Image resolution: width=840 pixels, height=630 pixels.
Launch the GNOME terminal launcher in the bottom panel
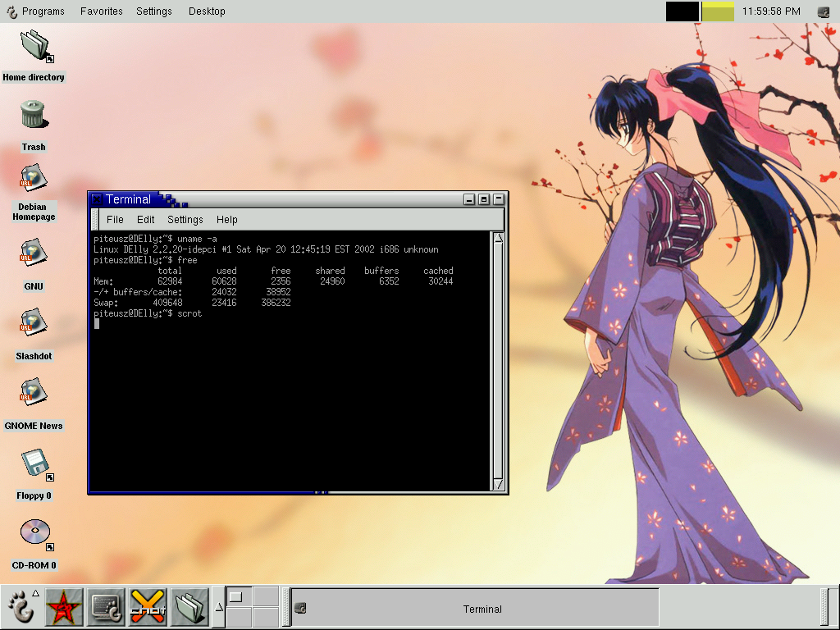coord(106,608)
